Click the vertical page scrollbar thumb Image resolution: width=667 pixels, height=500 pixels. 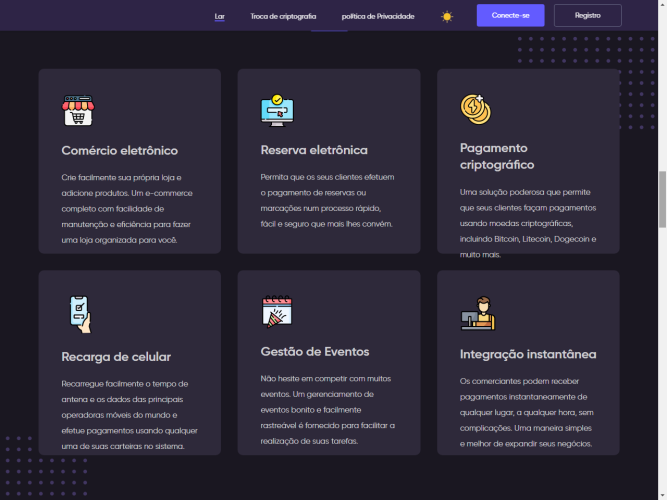pos(660,200)
